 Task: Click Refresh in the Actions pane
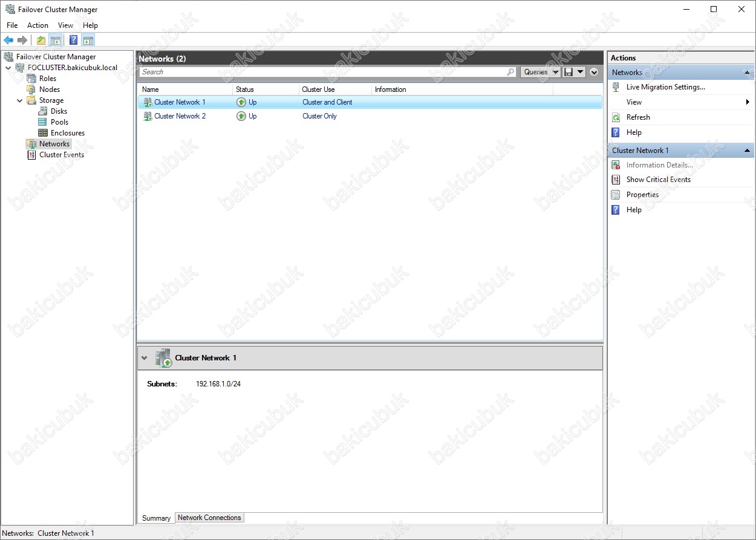[x=638, y=117]
